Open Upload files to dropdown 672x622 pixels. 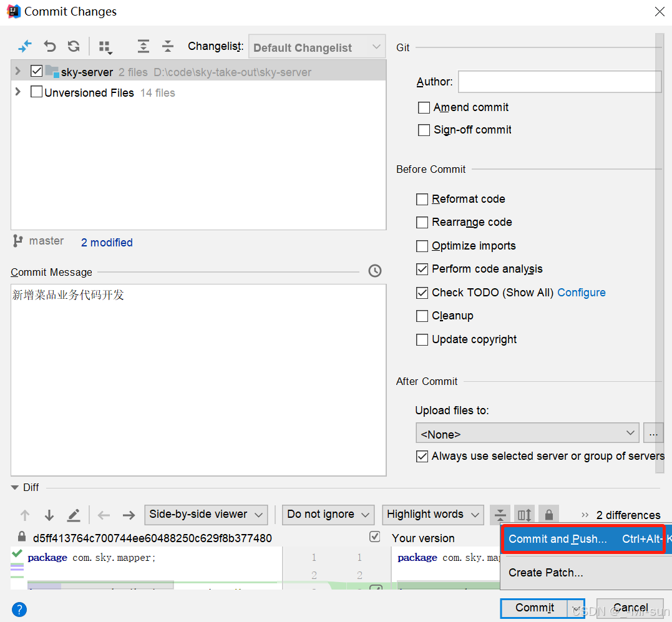click(x=527, y=433)
